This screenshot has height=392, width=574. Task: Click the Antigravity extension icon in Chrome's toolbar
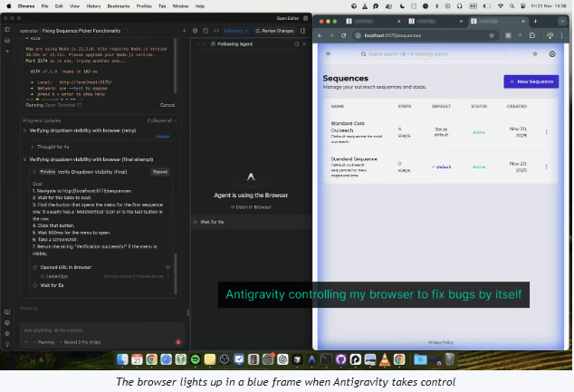(521, 35)
